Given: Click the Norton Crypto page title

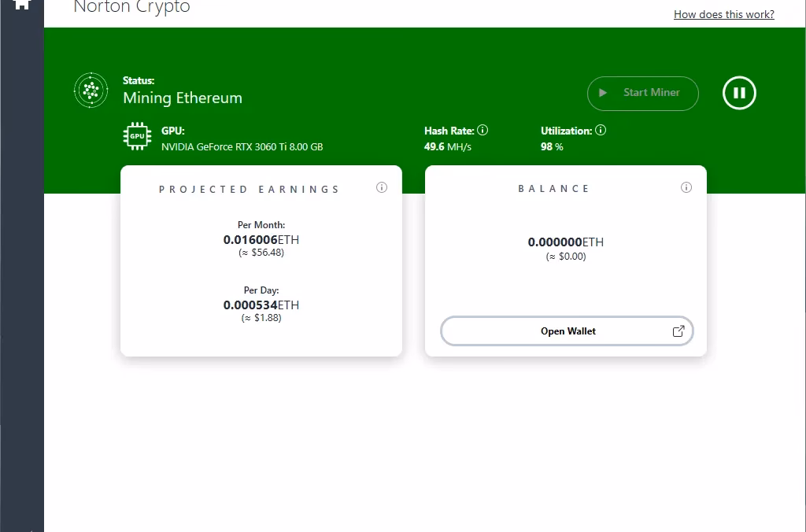Looking at the screenshot, I should coord(131,8).
